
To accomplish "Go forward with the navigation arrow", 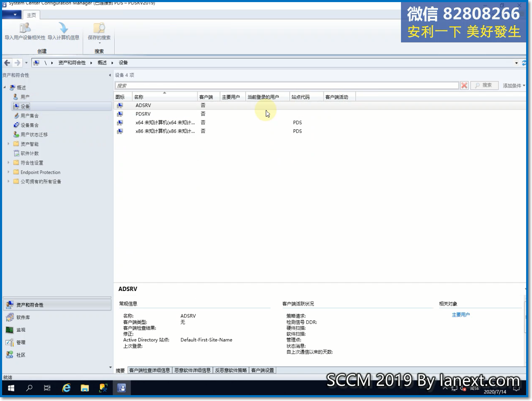I will pos(17,63).
